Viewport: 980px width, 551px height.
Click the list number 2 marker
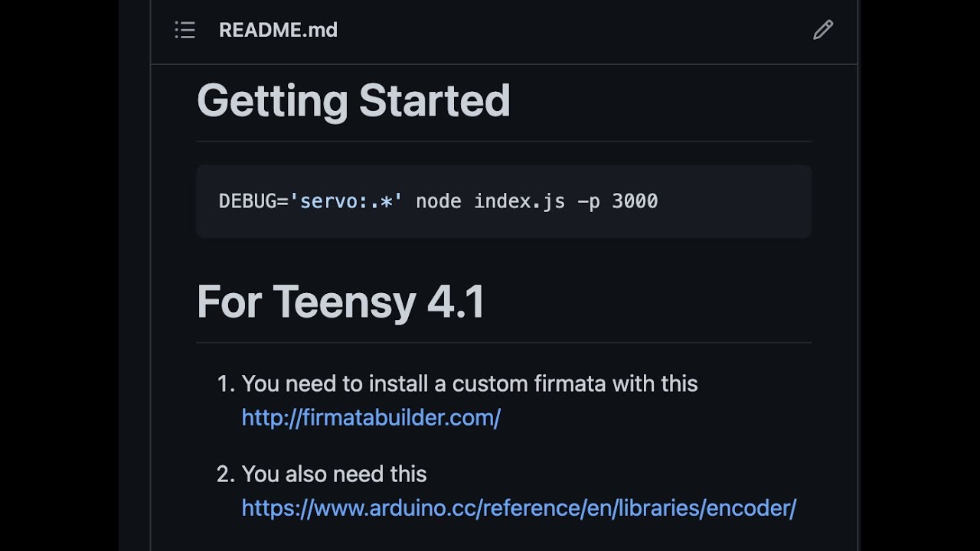pos(225,474)
